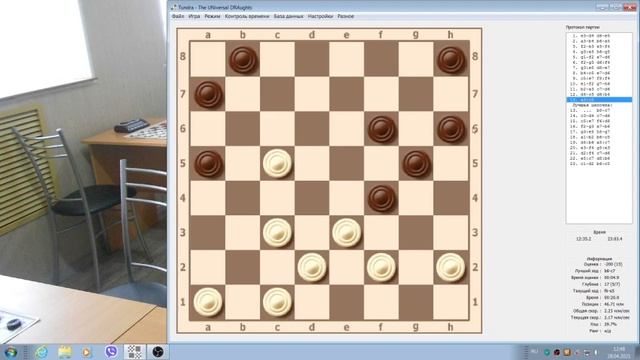The width and height of the screenshot is (640, 360).
Task: Select the white piece on d2
Action: coord(312,267)
